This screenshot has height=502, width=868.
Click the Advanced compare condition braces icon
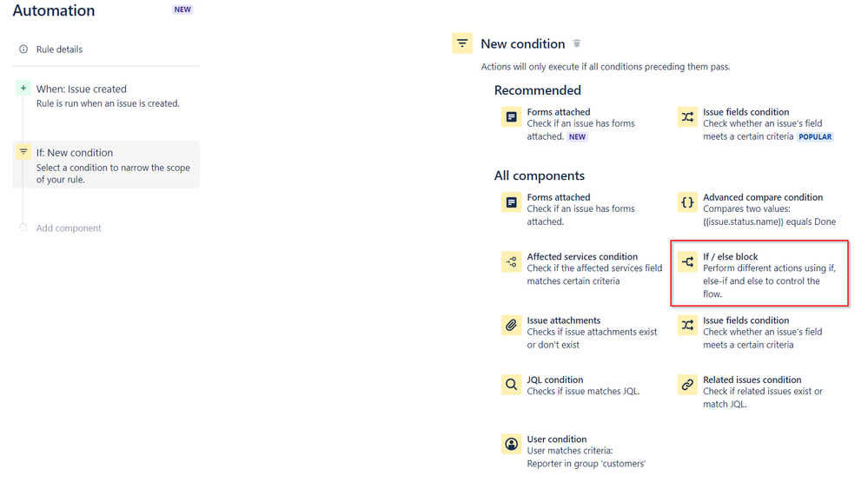coord(686,202)
